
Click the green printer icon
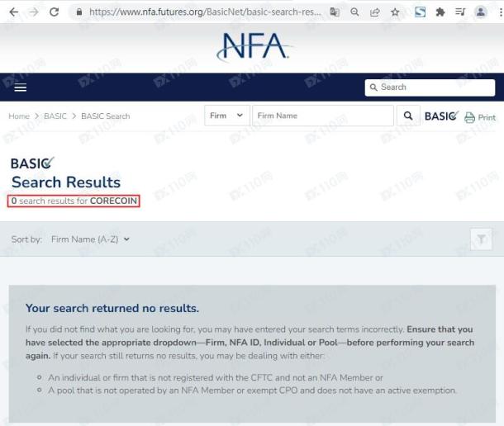469,117
